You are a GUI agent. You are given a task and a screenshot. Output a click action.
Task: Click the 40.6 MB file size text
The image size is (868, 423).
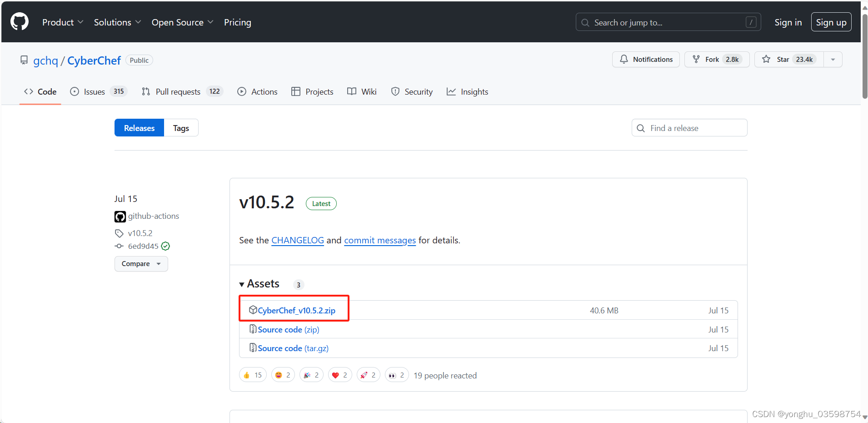[604, 311]
